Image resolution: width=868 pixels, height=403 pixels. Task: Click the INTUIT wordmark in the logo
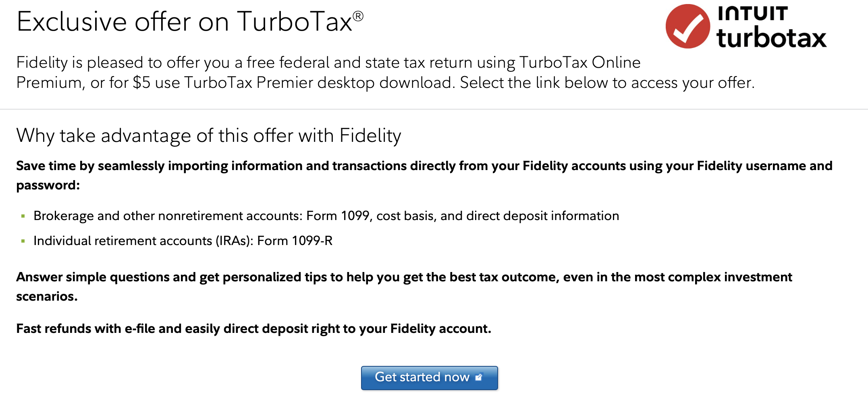pyautogui.click(x=752, y=13)
